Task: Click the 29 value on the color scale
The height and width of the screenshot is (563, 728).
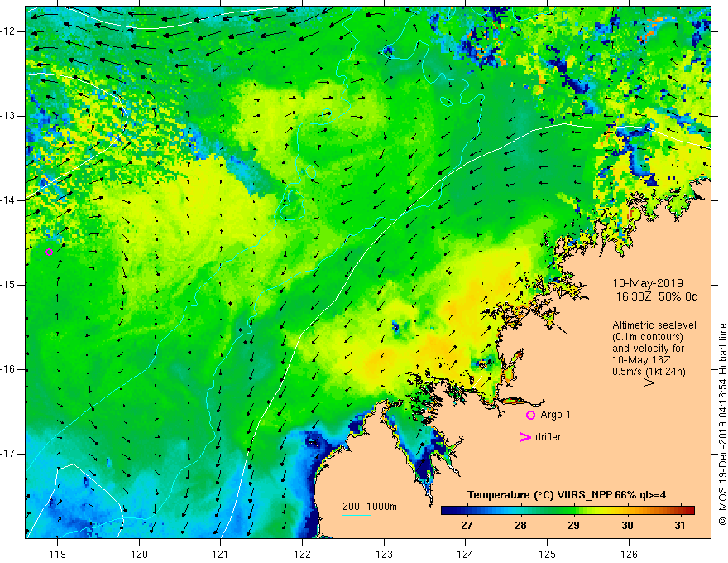Action: pyautogui.click(x=573, y=526)
